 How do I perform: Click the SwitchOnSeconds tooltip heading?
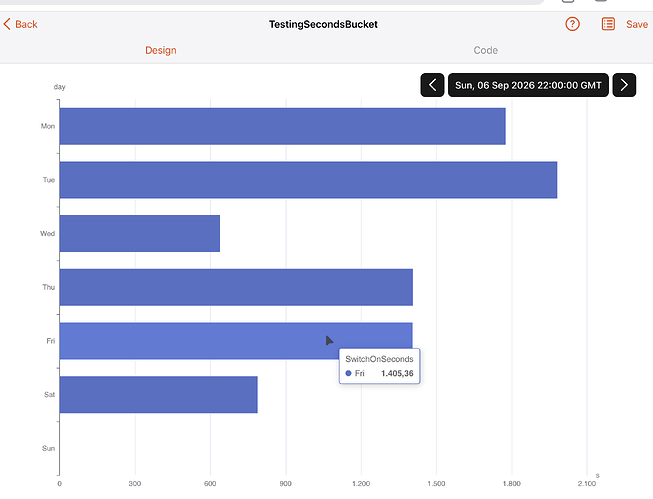point(379,359)
